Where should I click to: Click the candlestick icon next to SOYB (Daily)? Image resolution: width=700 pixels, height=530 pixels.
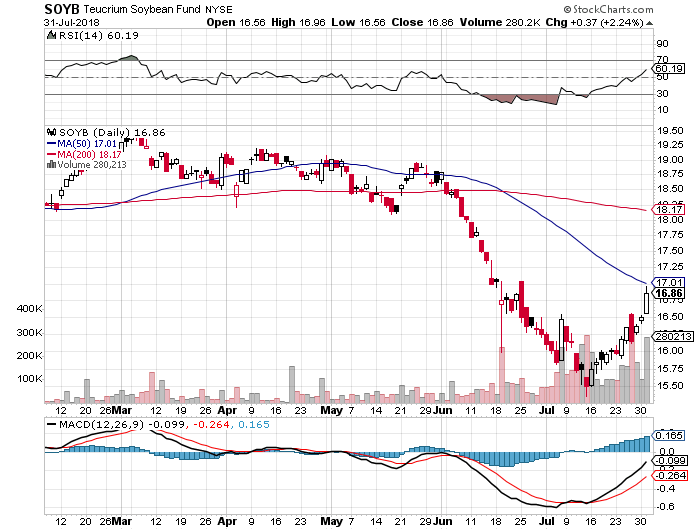click(x=51, y=132)
